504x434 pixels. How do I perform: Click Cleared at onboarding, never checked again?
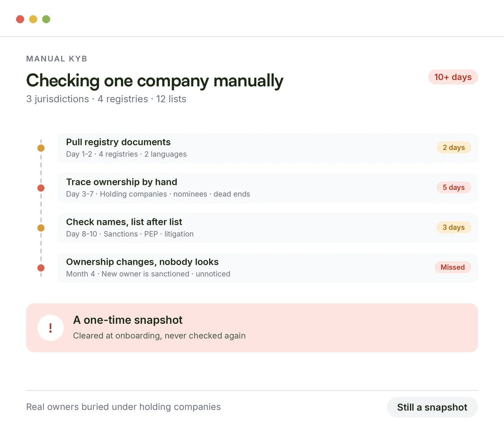159,336
